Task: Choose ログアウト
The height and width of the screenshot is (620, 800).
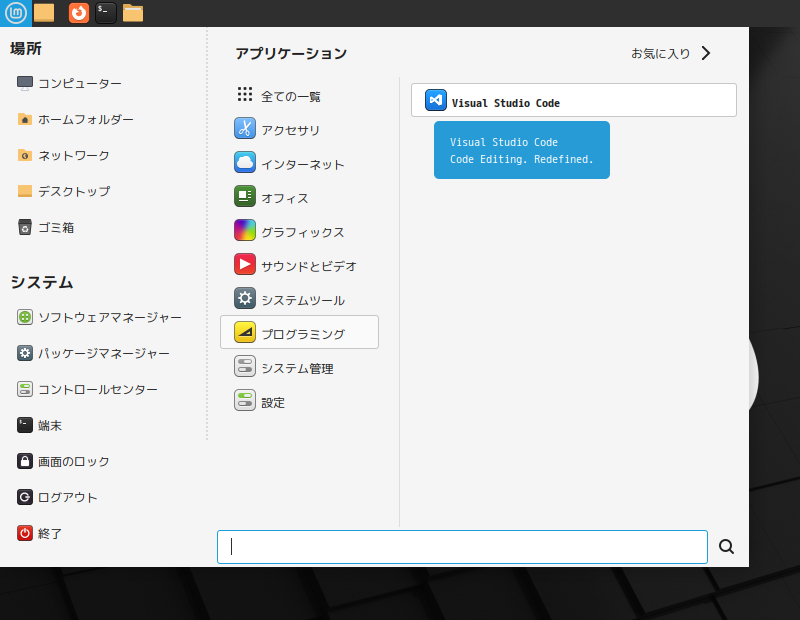Action: (57, 497)
